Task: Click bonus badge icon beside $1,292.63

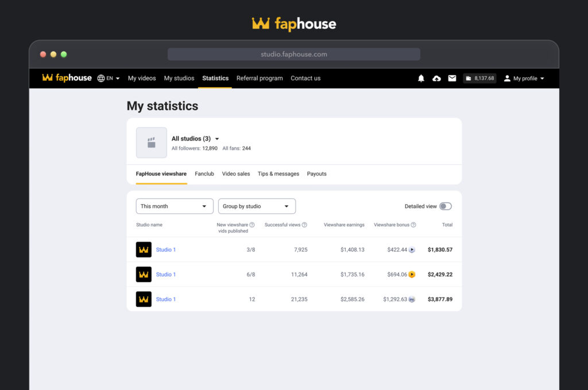Action: coord(412,299)
